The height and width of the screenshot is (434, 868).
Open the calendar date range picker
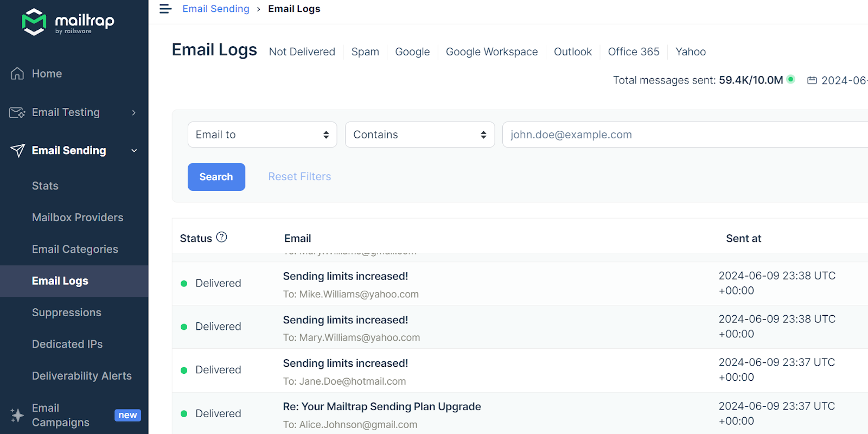coord(812,80)
